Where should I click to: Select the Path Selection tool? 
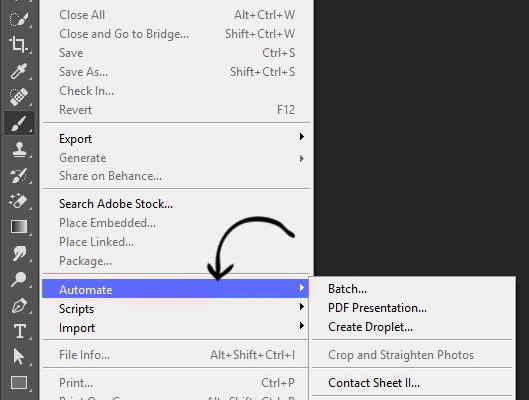pyautogui.click(x=19, y=357)
